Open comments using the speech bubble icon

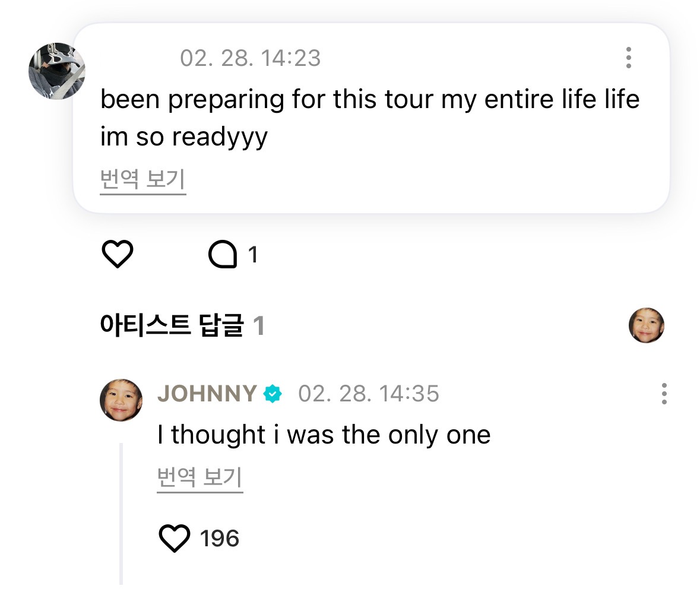[222, 254]
